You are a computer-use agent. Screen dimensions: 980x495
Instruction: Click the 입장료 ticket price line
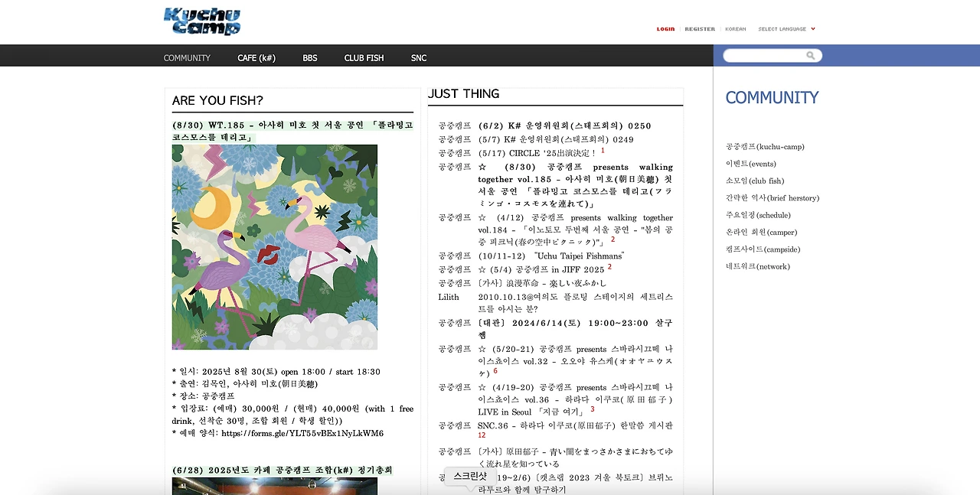292,415
